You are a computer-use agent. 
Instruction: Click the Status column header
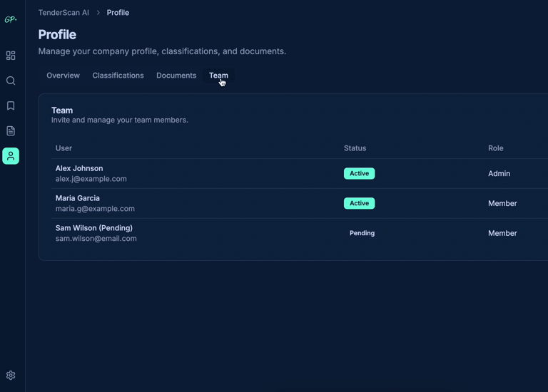(x=355, y=148)
